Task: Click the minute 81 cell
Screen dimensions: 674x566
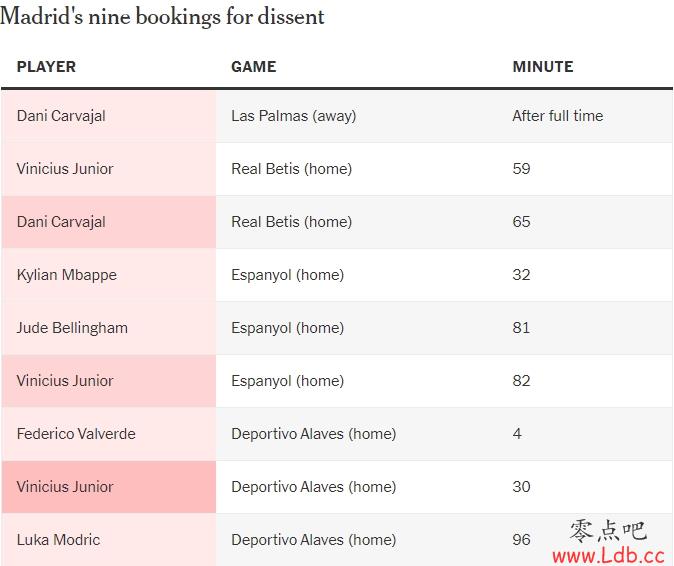Action: coord(521,328)
